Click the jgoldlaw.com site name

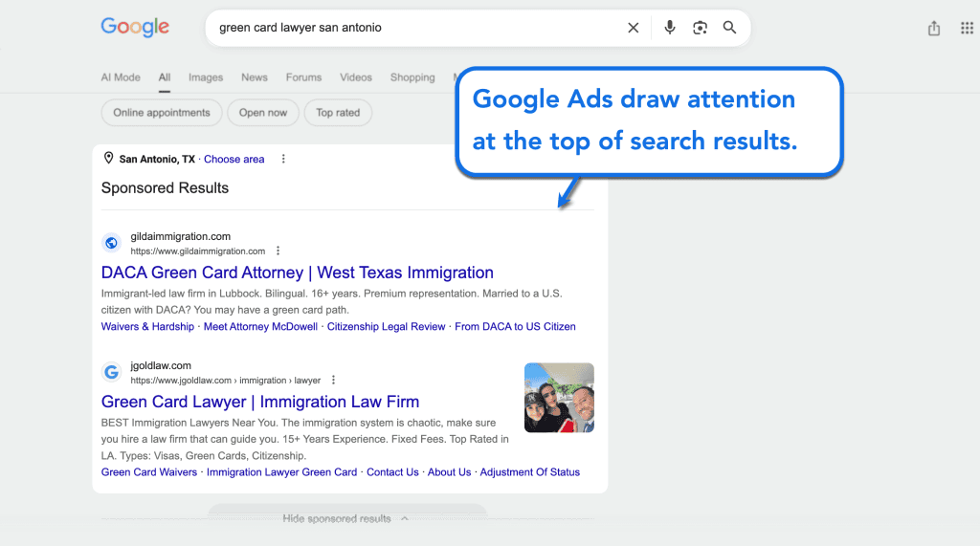point(161,365)
